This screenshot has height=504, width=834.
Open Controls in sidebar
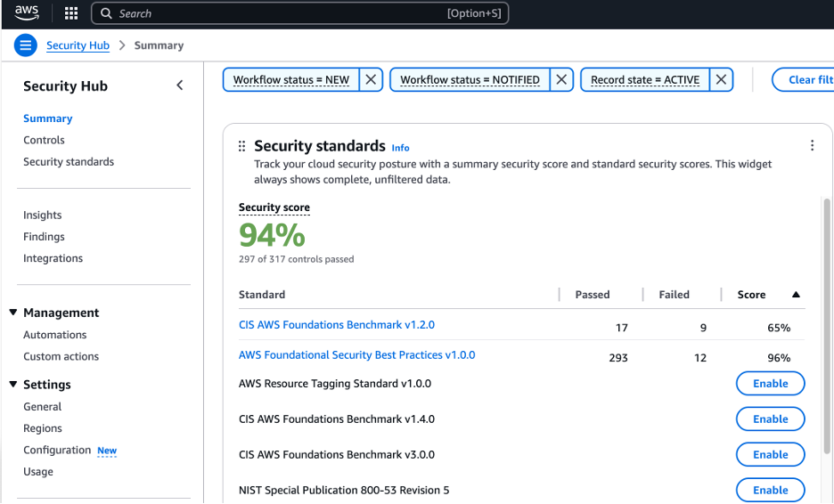click(x=44, y=140)
